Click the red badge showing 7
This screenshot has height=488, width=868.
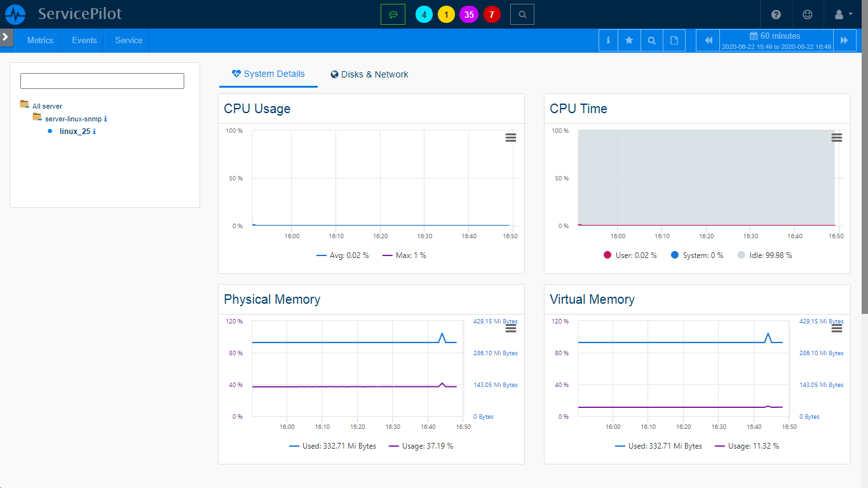click(492, 15)
